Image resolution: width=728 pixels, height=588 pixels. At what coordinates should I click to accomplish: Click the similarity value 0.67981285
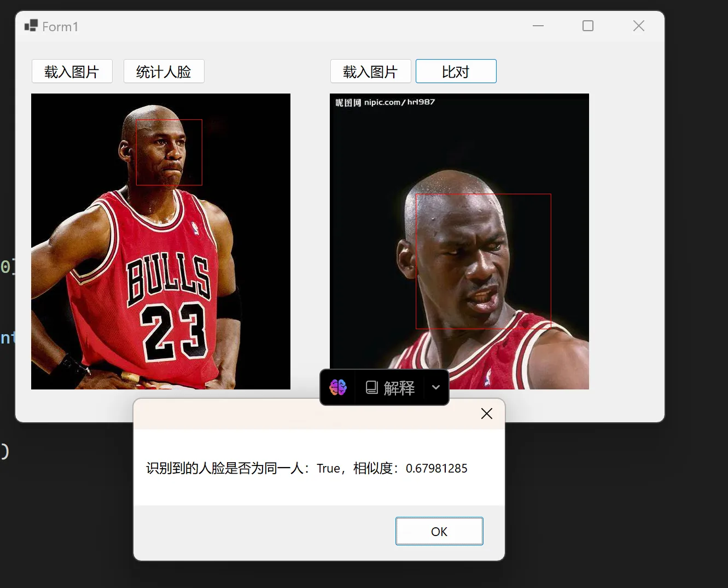[436, 469]
